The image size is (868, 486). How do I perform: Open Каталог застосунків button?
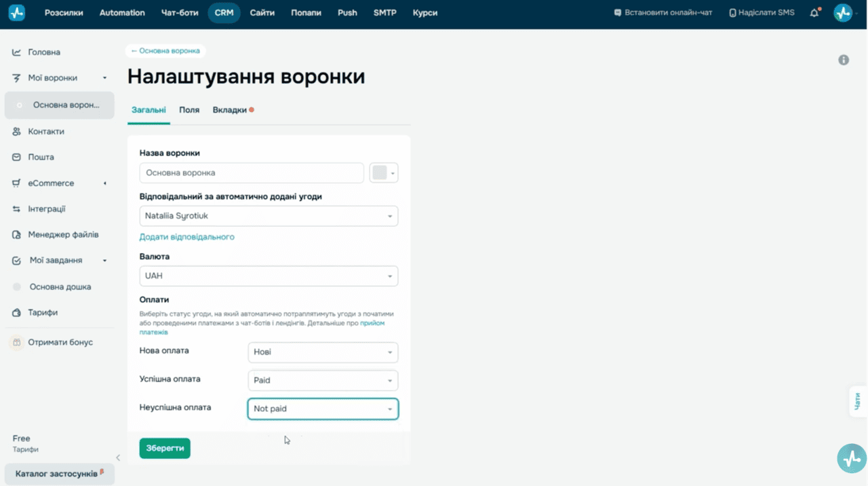coord(60,473)
